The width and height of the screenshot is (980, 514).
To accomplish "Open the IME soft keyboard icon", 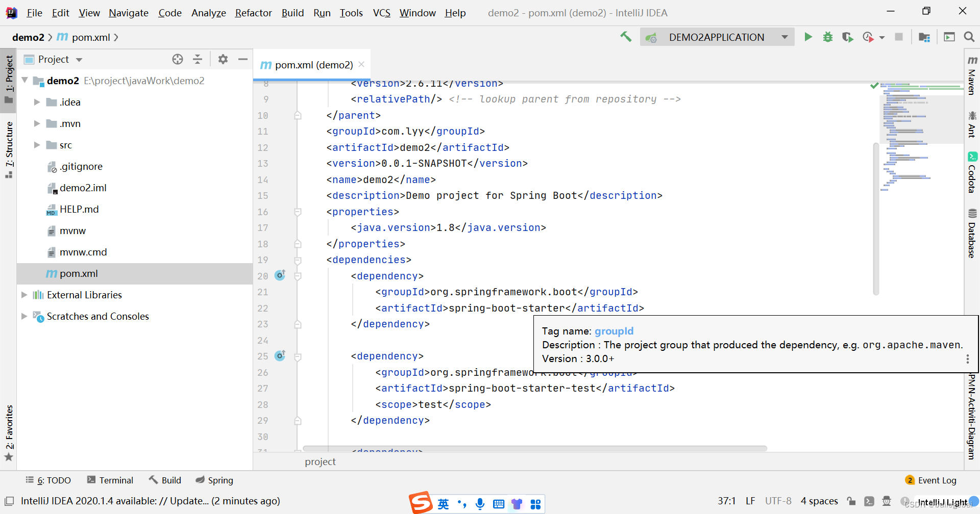I will pos(499,504).
